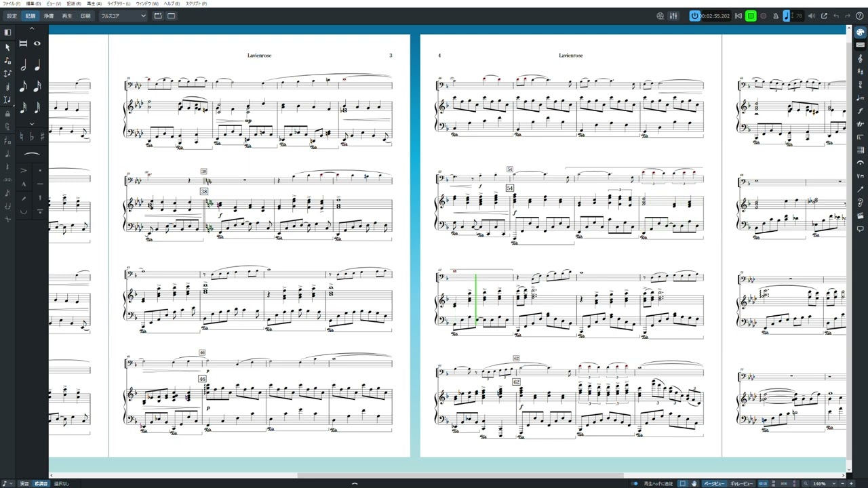Select 実音 (concert pitch) button
The width and height of the screenshot is (868, 488).
click(x=24, y=483)
